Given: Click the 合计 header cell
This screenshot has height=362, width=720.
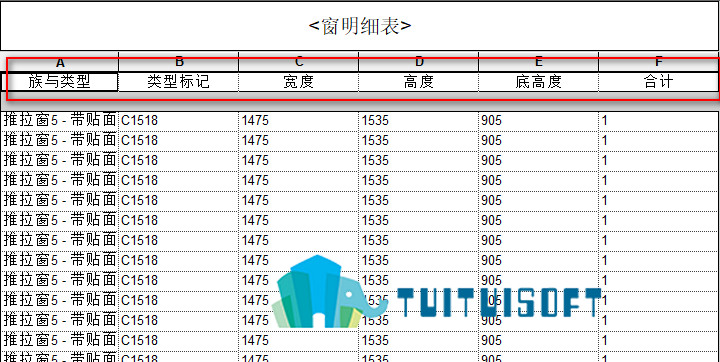Looking at the screenshot, I should pos(659,82).
